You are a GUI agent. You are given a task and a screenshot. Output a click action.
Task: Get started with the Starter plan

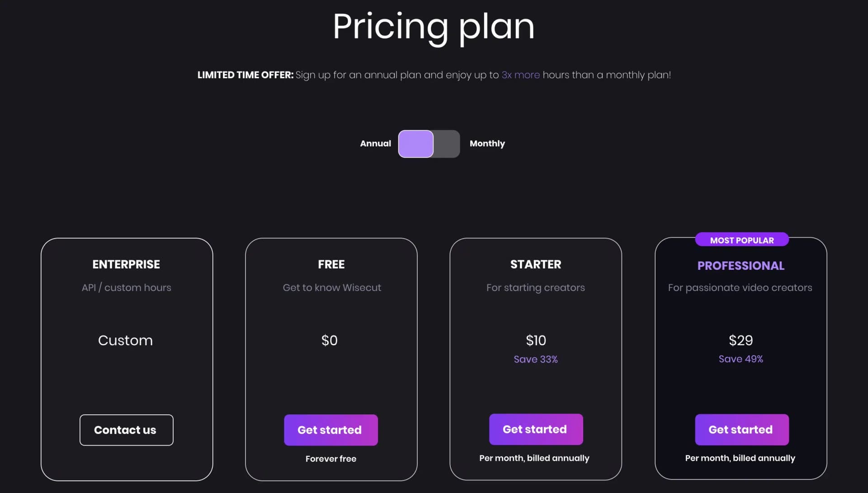tap(536, 429)
